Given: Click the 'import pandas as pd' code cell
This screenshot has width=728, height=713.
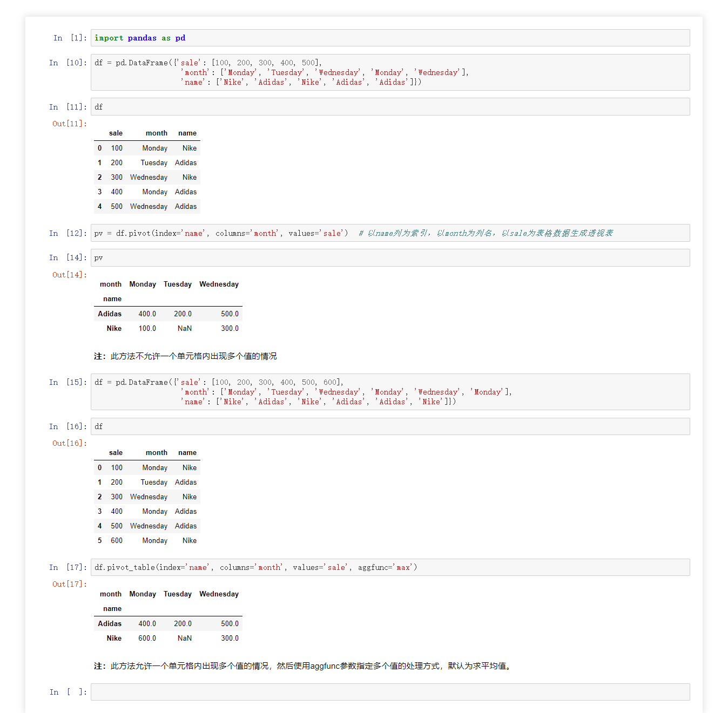Looking at the screenshot, I should click(390, 38).
